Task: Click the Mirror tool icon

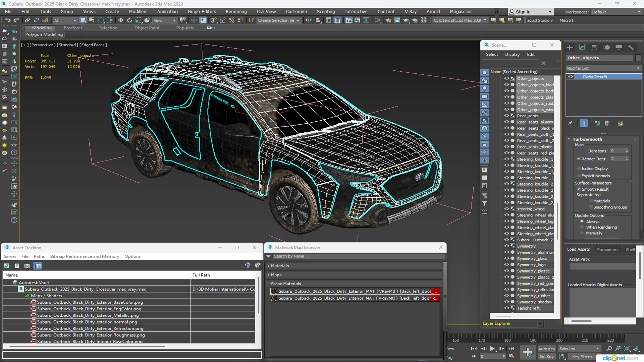Action: (x=308, y=20)
